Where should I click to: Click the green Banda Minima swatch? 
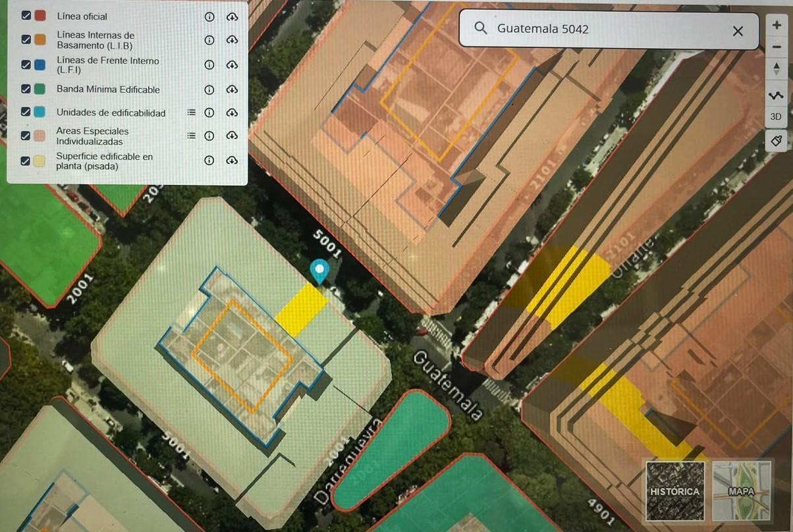coord(40,89)
